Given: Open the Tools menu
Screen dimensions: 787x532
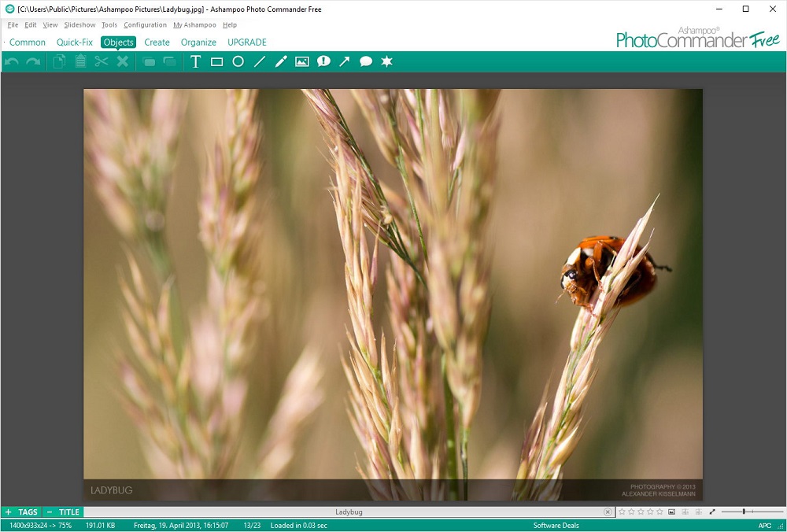Looking at the screenshot, I should pos(109,24).
